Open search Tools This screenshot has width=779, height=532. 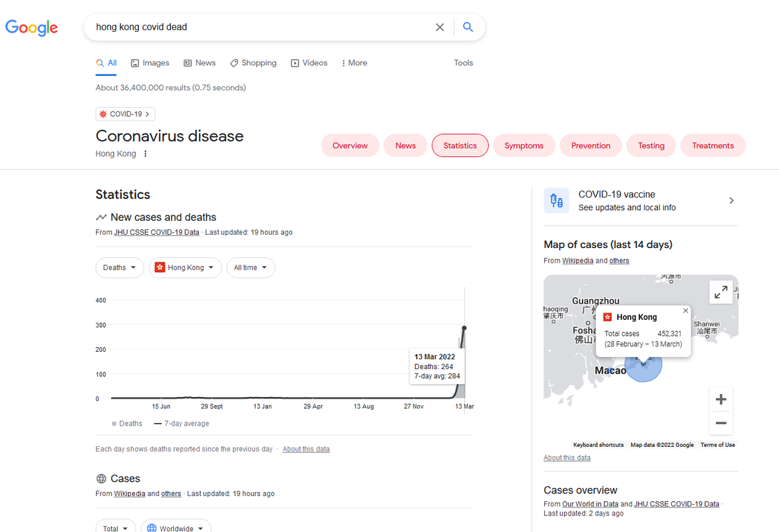pyautogui.click(x=464, y=63)
